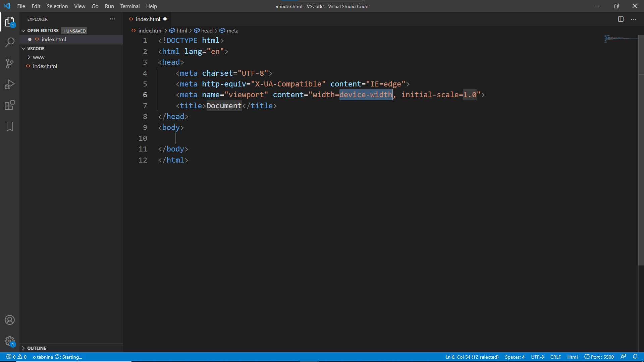Expand the OUTLINE section
This screenshot has height=362, width=644.
coord(23,348)
